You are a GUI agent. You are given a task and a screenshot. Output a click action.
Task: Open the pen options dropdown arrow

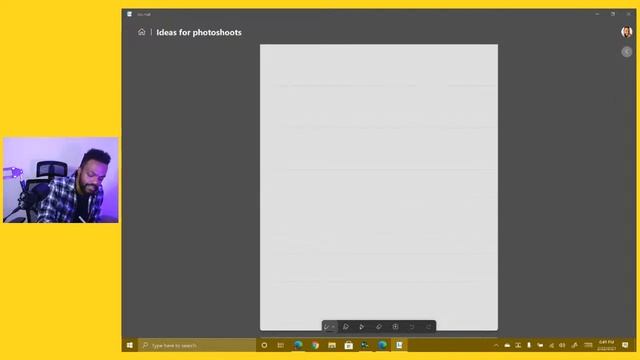point(333,327)
